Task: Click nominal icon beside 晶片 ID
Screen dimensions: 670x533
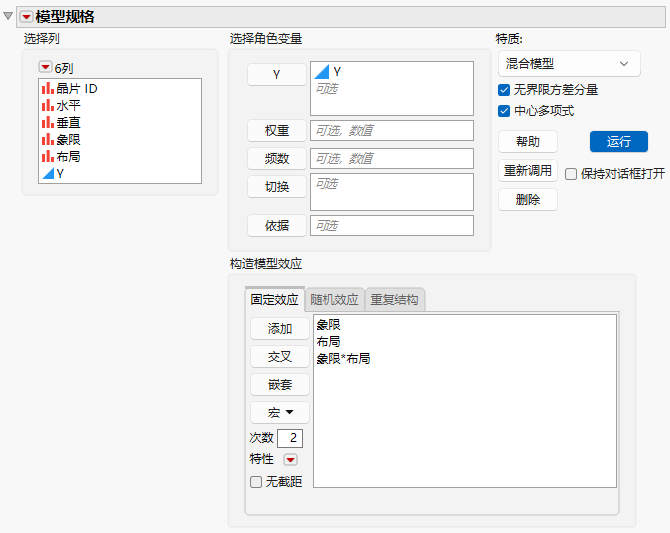Action: [x=48, y=88]
